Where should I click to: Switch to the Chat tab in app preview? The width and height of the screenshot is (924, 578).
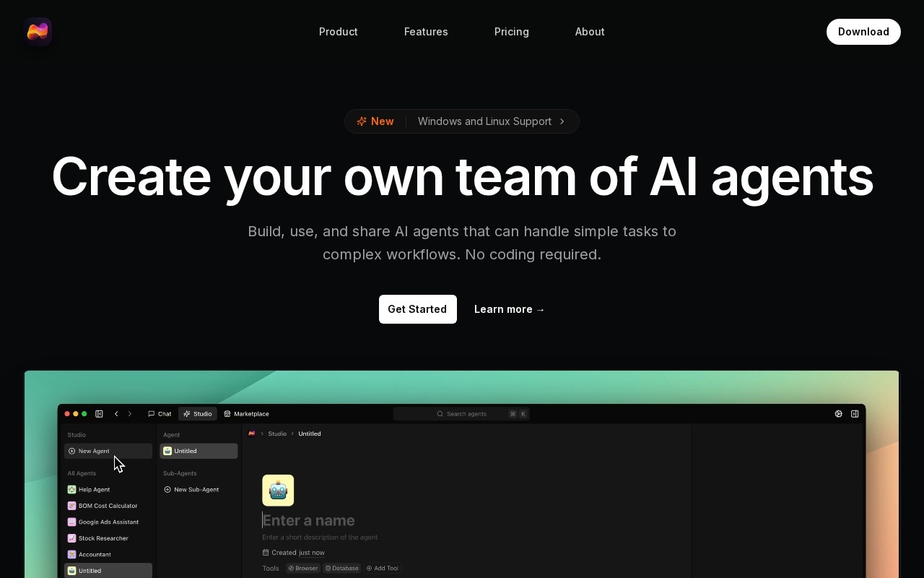(x=160, y=414)
